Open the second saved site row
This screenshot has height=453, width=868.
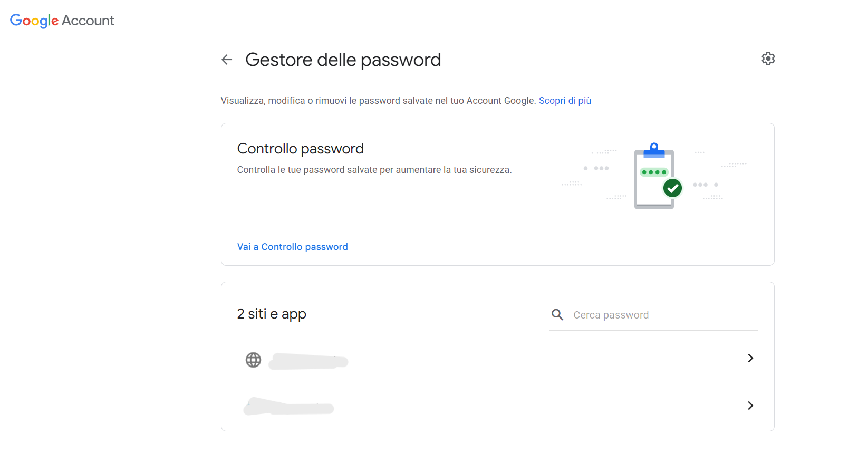[x=288, y=407]
